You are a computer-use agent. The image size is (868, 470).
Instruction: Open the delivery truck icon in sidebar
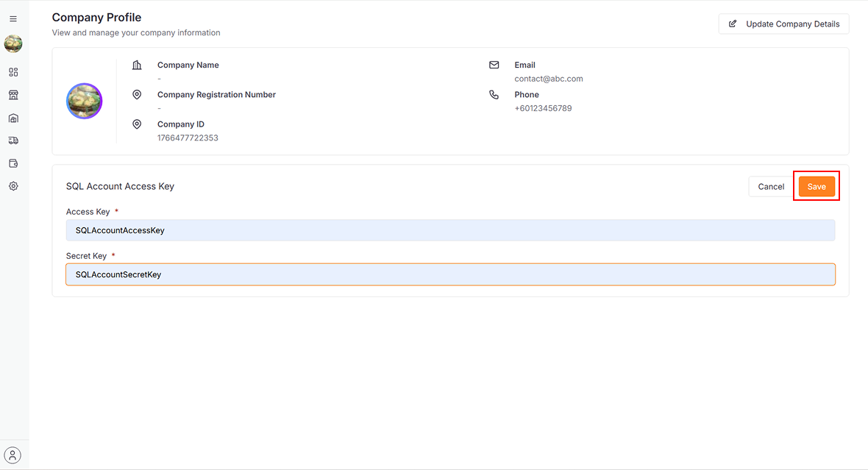tap(13, 140)
